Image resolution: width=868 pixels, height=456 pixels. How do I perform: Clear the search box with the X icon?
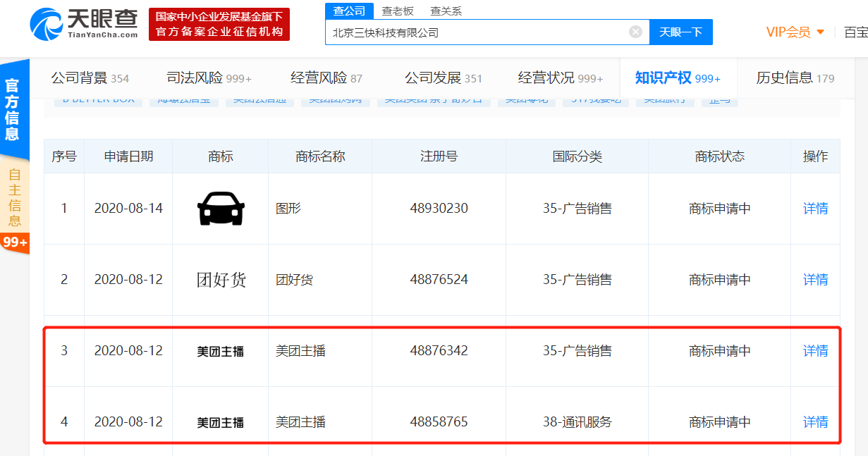(635, 32)
